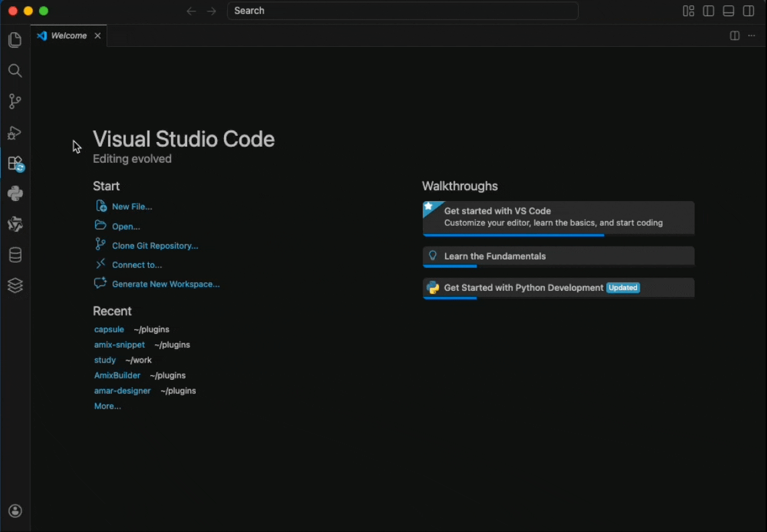
Task: Click the stacked layers activity bar icon
Action: tap(15, 286)
